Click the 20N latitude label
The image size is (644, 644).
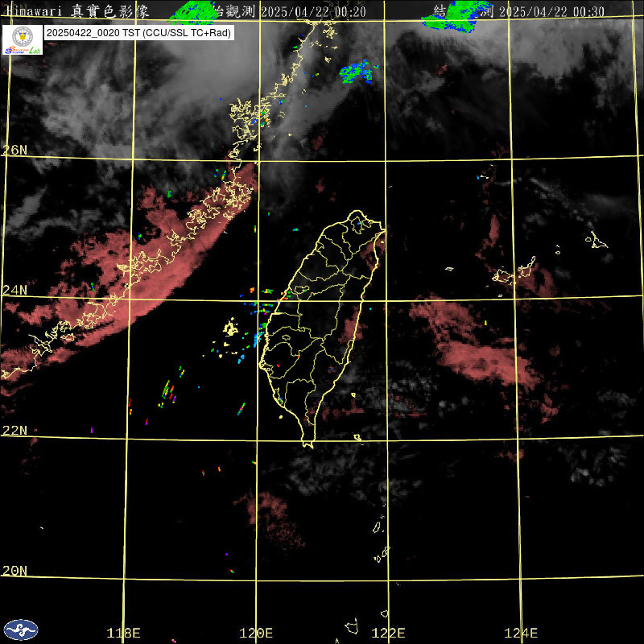[x=14, y=571]
